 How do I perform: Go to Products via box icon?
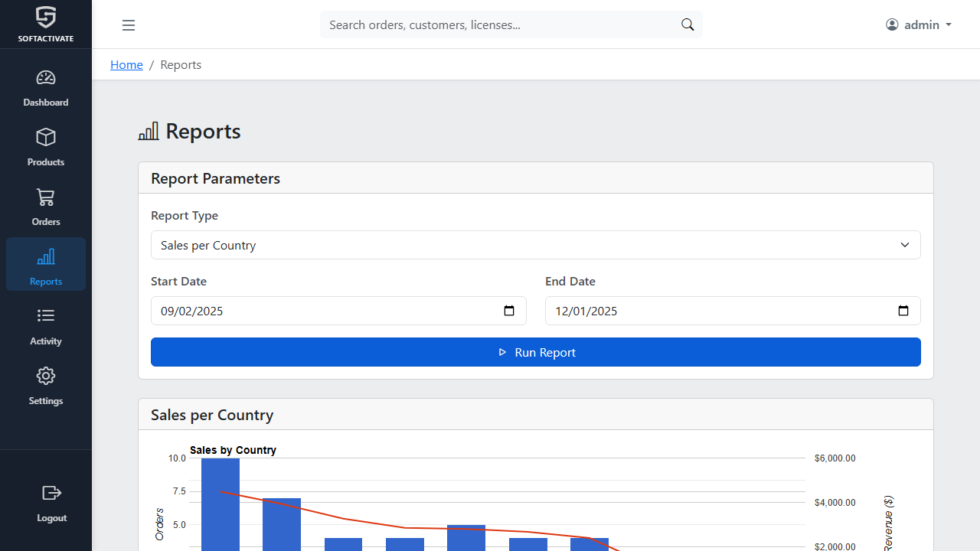[46, 138]
